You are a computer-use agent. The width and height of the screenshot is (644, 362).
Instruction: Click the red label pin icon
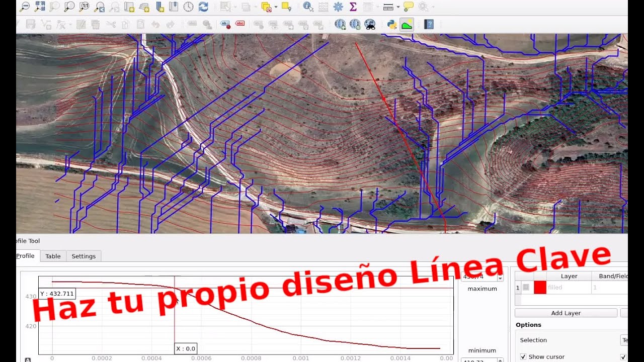point(225,24)
